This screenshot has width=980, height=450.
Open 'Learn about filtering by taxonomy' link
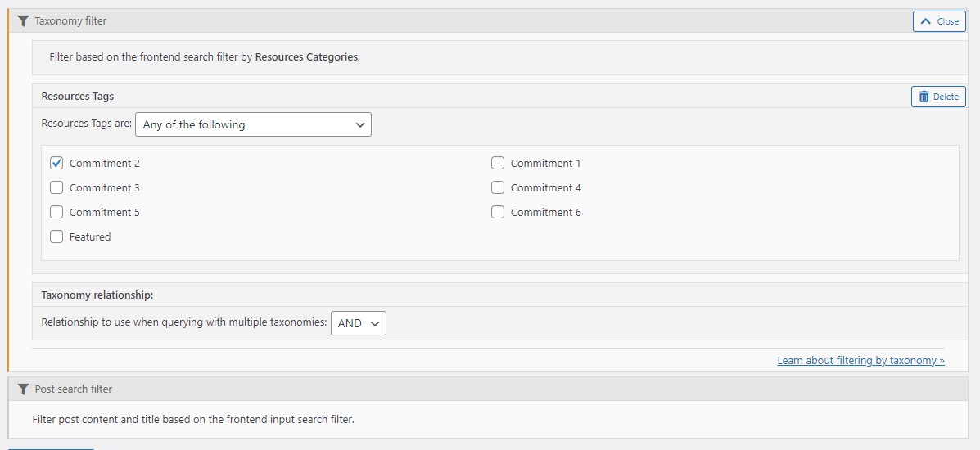click(x=860, y=361)
